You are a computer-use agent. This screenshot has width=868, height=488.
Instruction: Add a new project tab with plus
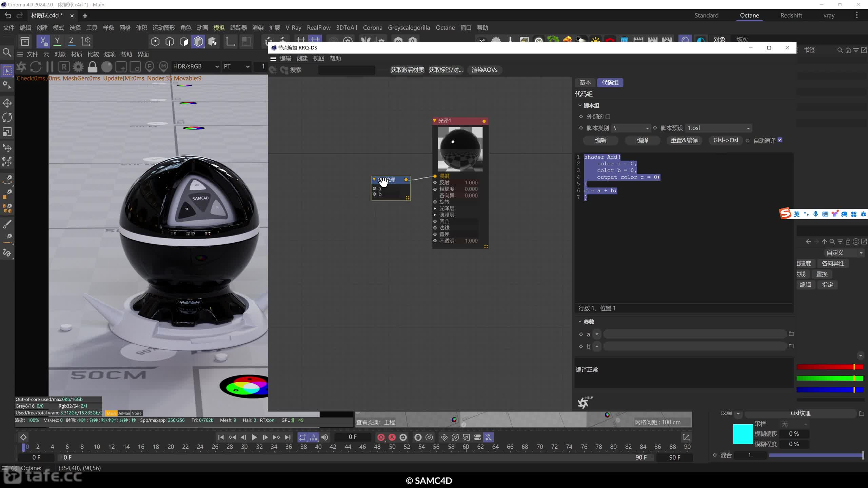click(85, 16)
